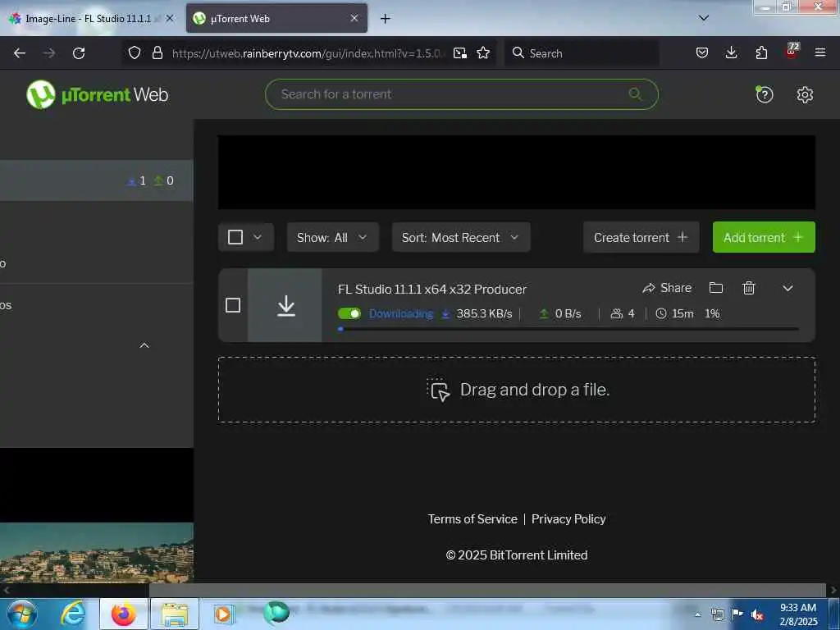Image resolution: width=840 pixels, height=630 pixels.
Task: Toggle the Downloading switch off
Action: pos(349,313)
